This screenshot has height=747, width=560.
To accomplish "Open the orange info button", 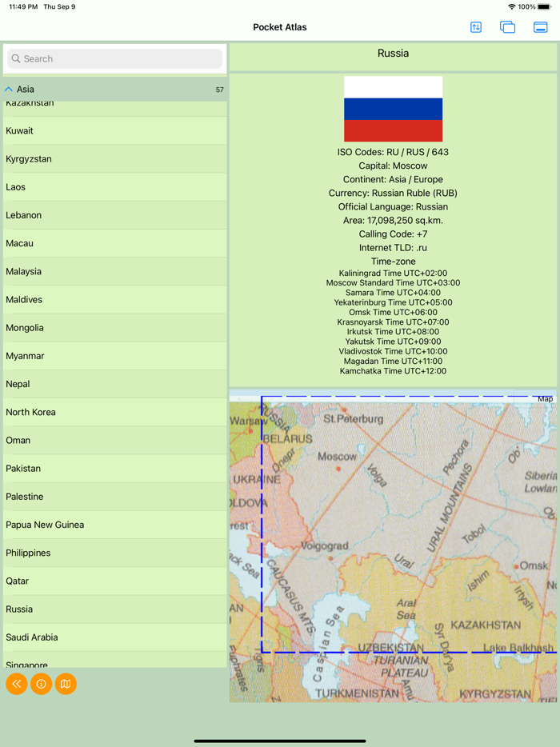I will click(42, 684).
